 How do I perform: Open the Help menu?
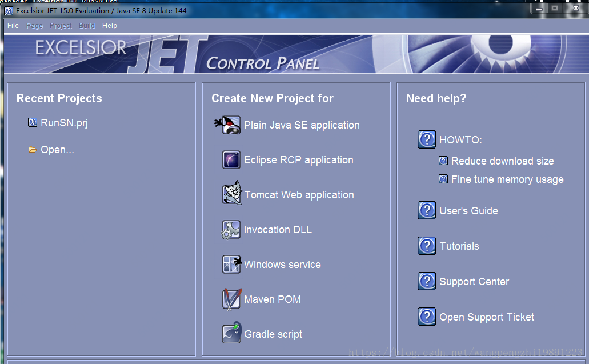[109, 26]
